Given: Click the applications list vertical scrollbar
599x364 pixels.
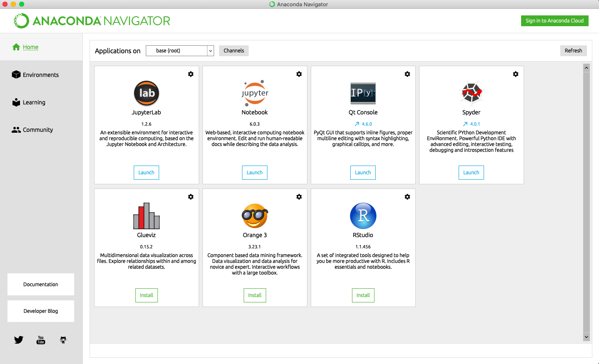Looking at the screenshot, I should point(587,203).
